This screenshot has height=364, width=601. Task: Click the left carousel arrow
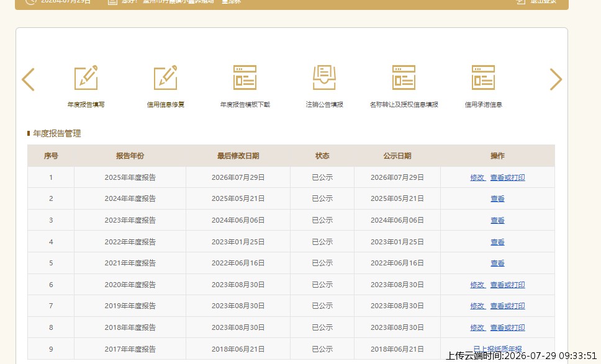click(29, 79)
